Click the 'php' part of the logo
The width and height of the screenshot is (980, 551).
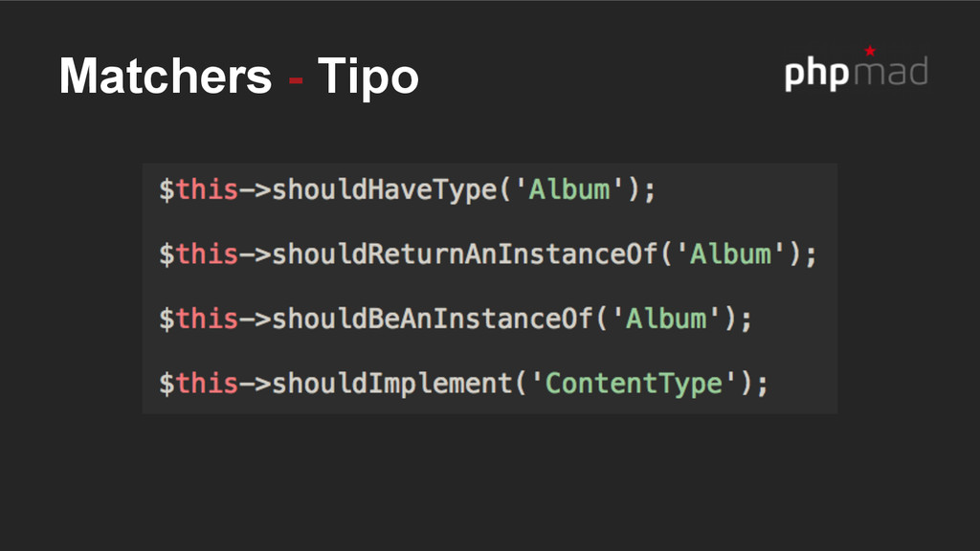[x=817, y=74]
